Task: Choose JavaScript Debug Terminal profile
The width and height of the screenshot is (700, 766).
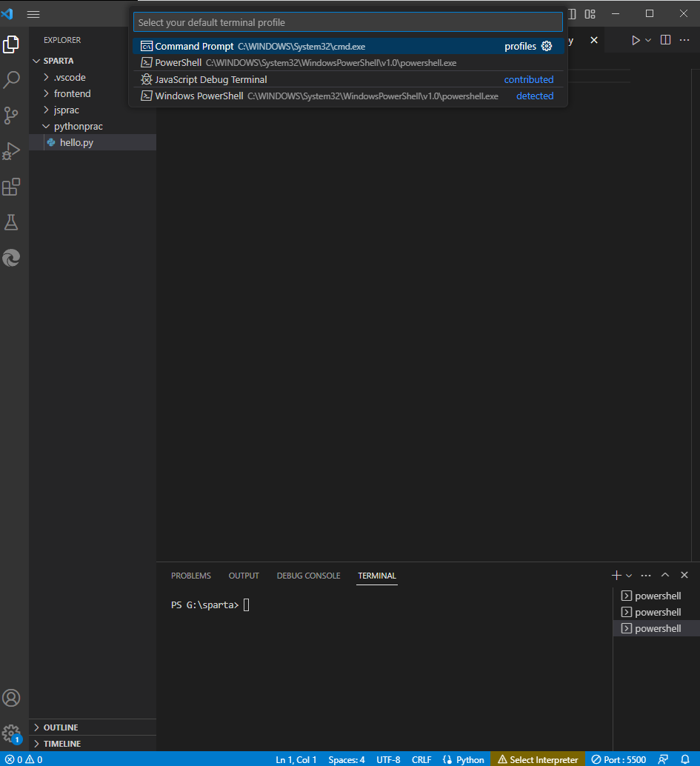Action: click(348, 79)
